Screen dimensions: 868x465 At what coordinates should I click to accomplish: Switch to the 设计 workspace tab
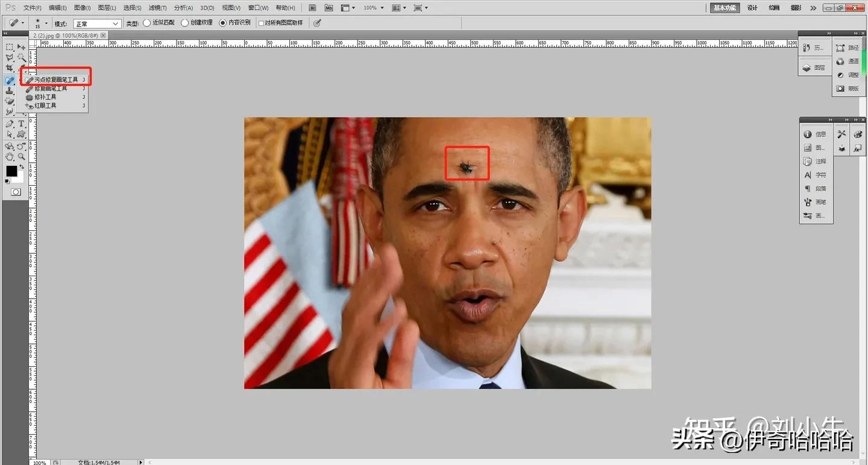coord(752,7)
